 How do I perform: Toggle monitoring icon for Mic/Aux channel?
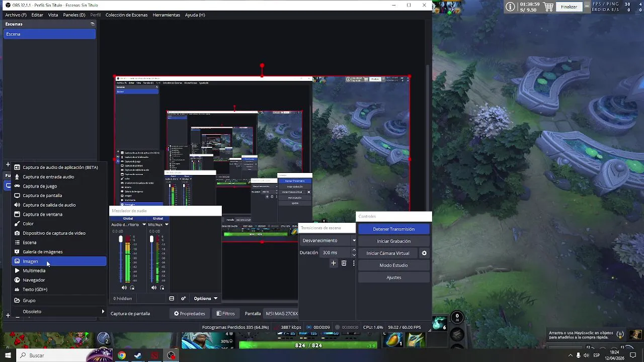162,288
